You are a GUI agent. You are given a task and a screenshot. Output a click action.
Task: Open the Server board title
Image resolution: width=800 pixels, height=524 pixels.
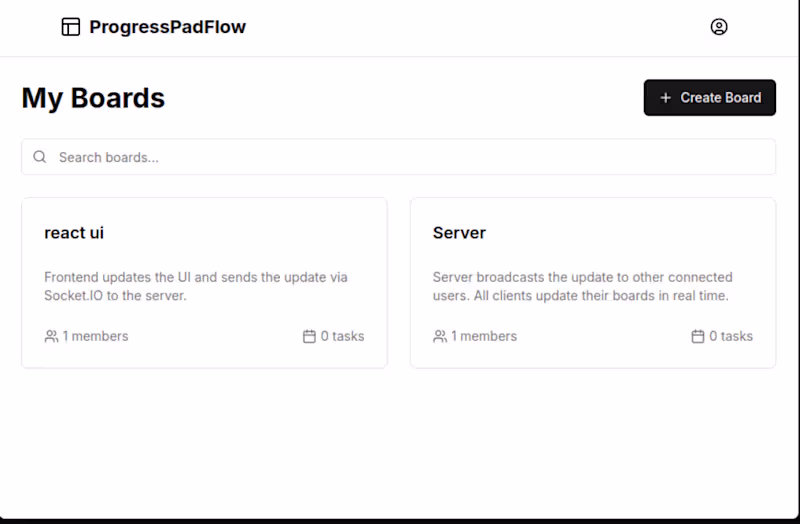click(459, 233)
